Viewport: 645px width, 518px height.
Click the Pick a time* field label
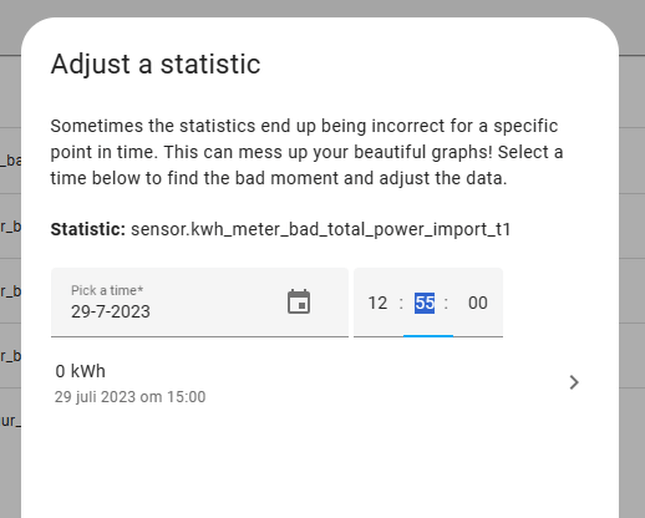[107, 290]
